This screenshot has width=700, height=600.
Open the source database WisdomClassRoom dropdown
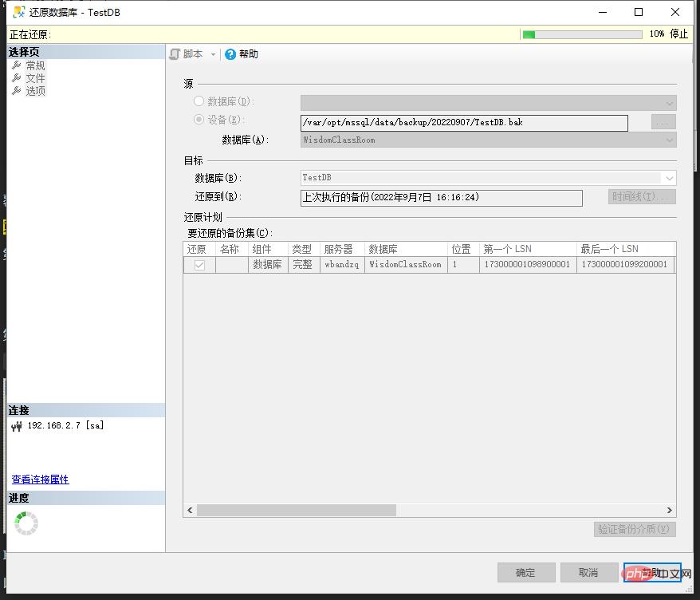click(669, 140)
